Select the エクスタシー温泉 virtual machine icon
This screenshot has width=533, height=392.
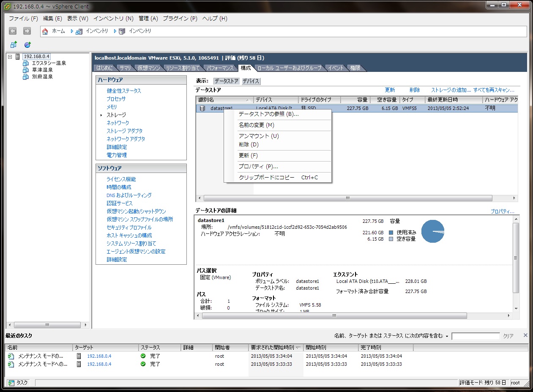(x=25, y=63)
